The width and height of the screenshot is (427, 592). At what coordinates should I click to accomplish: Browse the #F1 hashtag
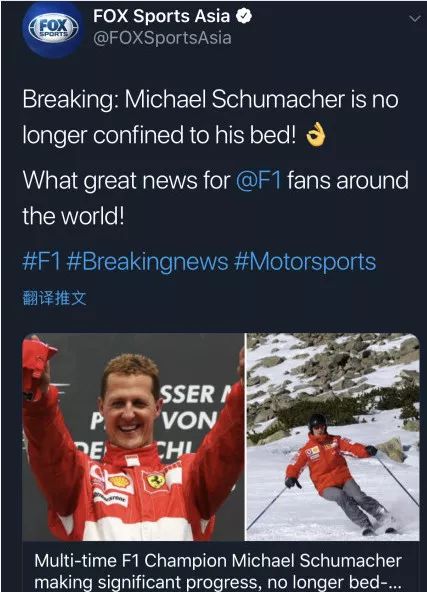click(x=42, y=261)
